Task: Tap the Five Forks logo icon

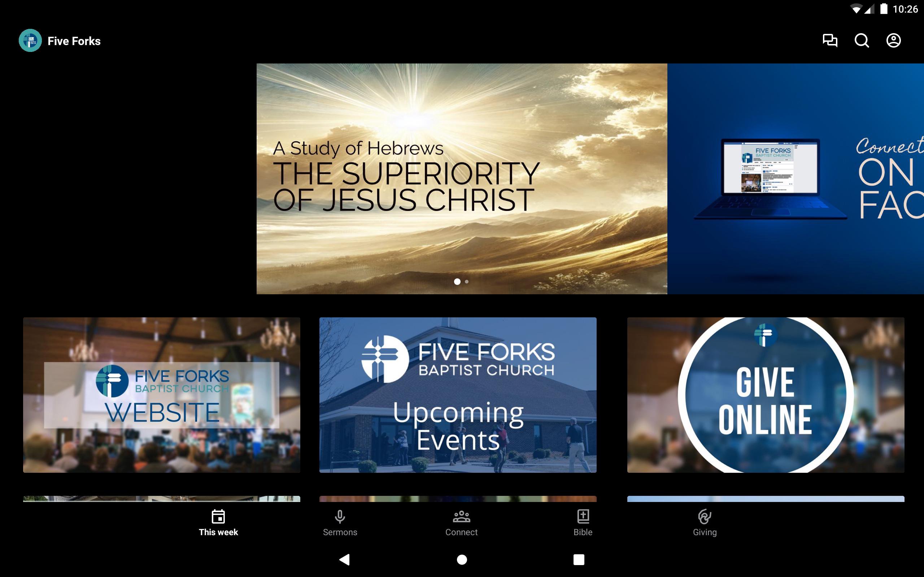Action: point(30,40)
